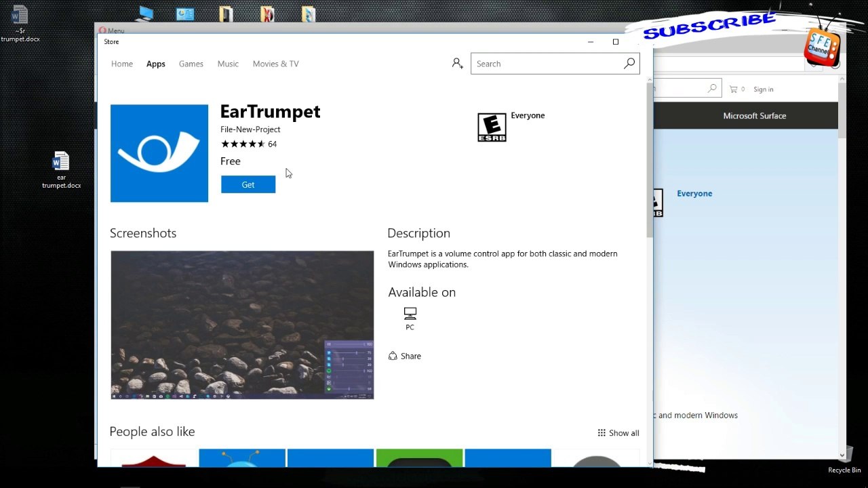Open the File-New-Project publisher link
This screenshot has width=868, height=488.
click(250, 129)
